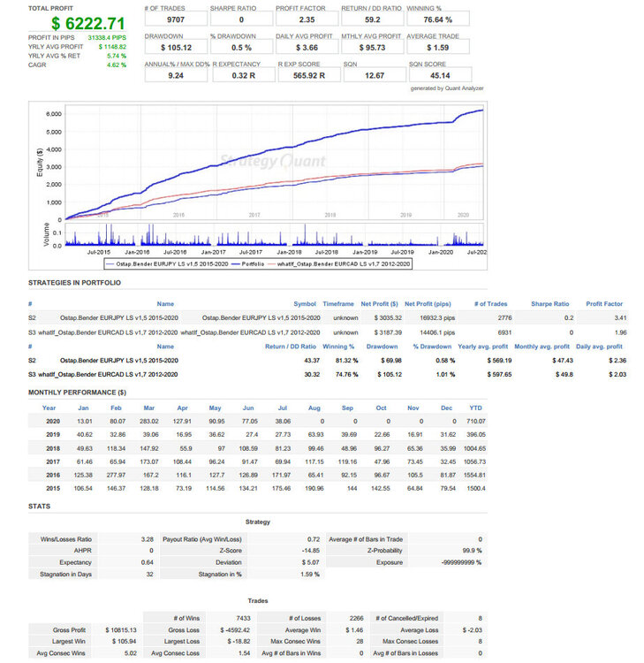Click the 14406.1 pips cell
This screenshot has width=644, height=663.
pyautogui.click(x=437, y=332)
